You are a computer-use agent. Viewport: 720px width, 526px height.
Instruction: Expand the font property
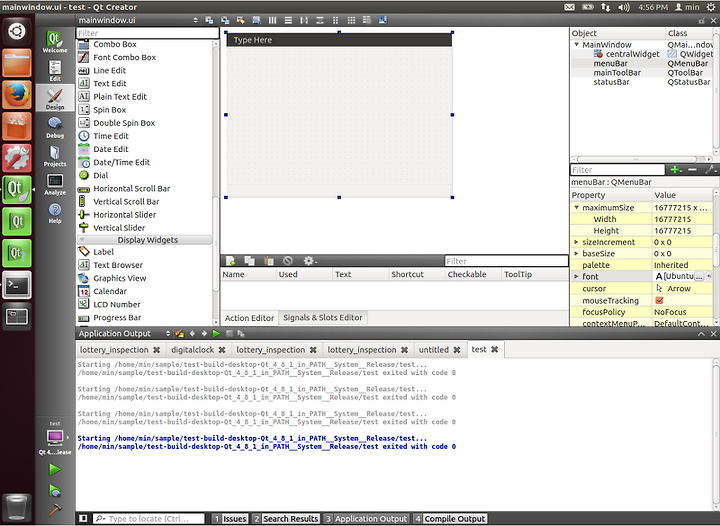pyautogui.click(x=576, y=276)
